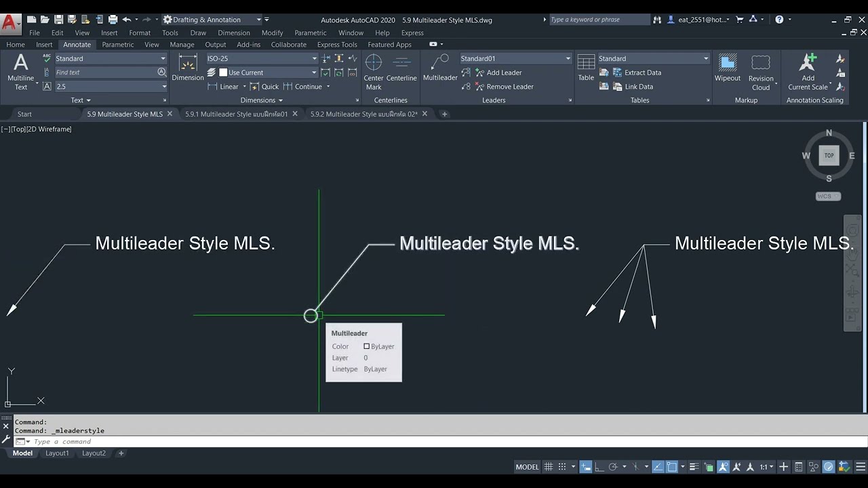Click the Continue dimension button
Viewport: 868px width, 488px height.
click(x=302, y=87)
